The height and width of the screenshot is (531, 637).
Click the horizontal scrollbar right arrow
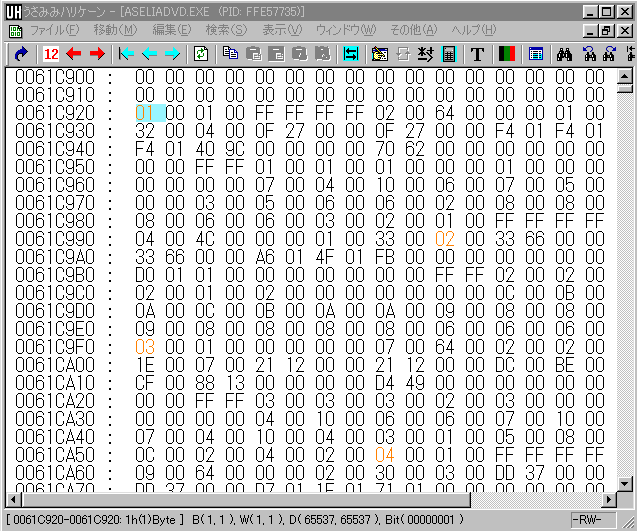tap(610, 498)
